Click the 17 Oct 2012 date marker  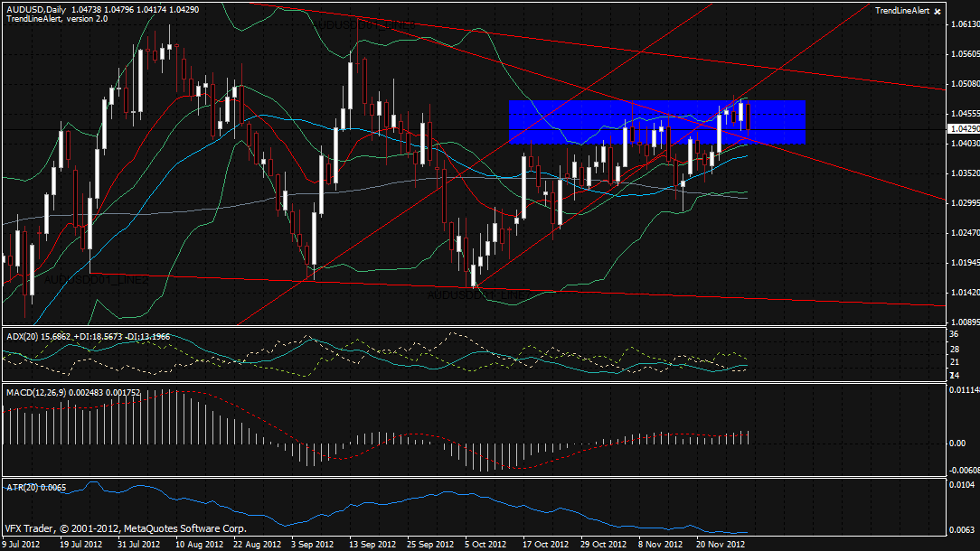pyautogui.click(x=546, y=544)
